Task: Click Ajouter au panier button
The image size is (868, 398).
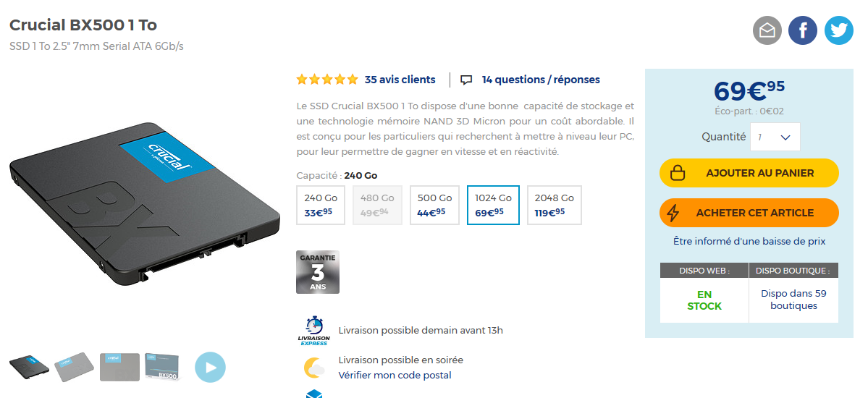Action: (x=749, y=173)
